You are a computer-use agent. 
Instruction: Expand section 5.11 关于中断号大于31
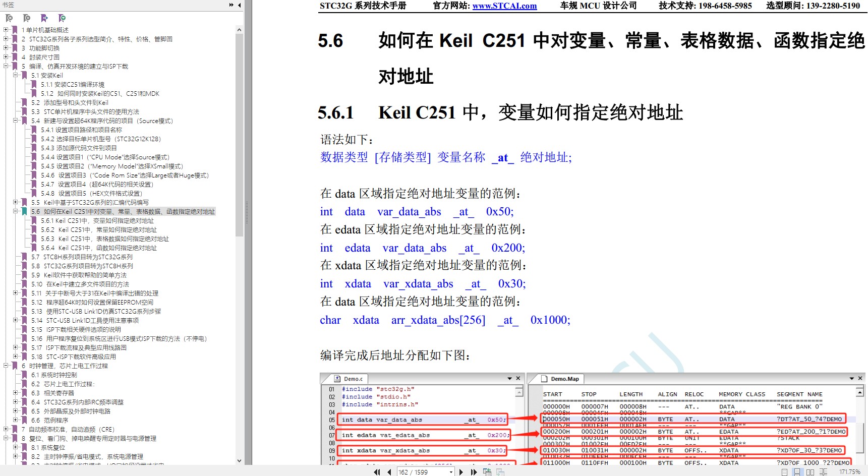tap(16, 293)
